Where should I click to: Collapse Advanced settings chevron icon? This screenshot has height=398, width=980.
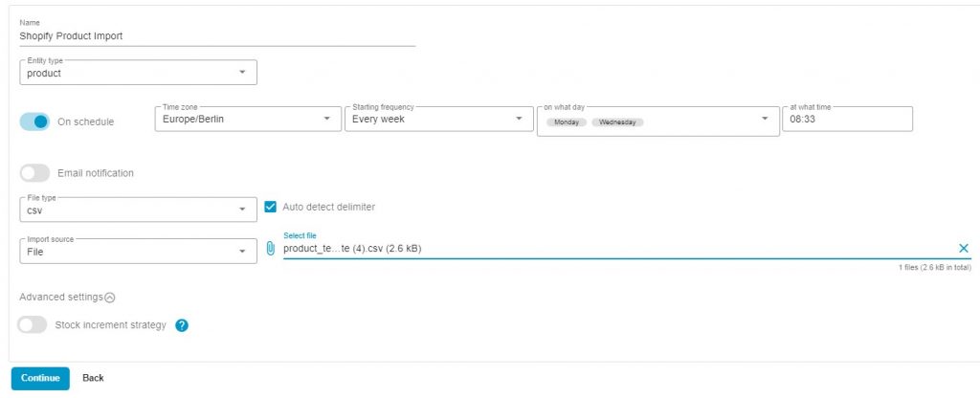point(110,298)
